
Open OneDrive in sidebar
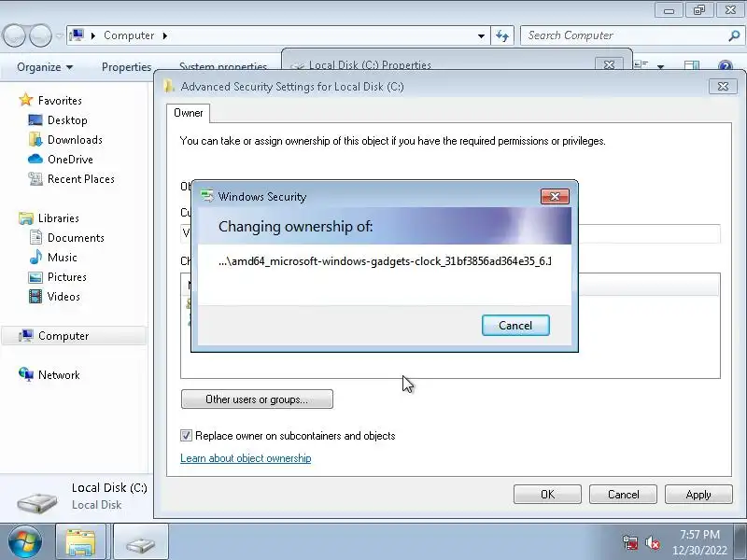tap(70, 159)
